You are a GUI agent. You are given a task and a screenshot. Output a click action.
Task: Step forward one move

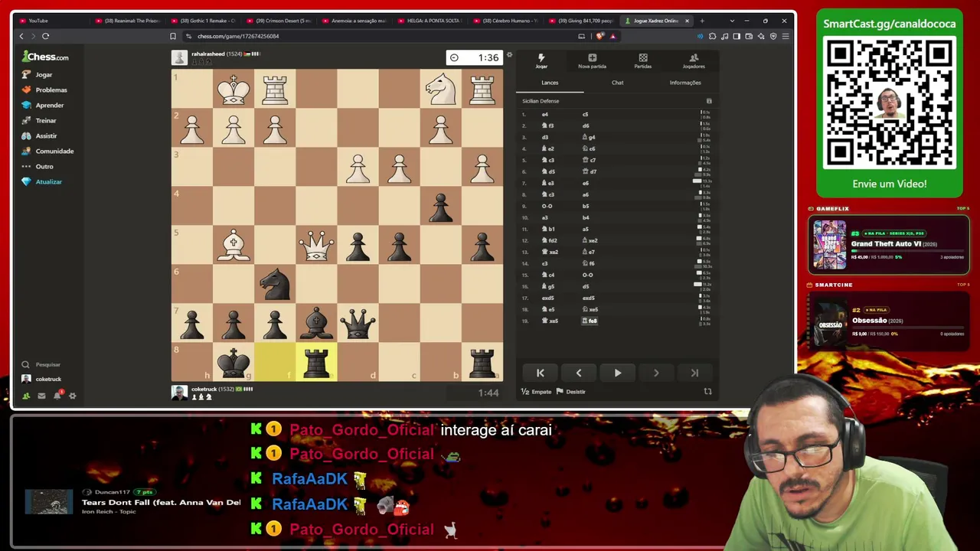(x=655, y=373)
